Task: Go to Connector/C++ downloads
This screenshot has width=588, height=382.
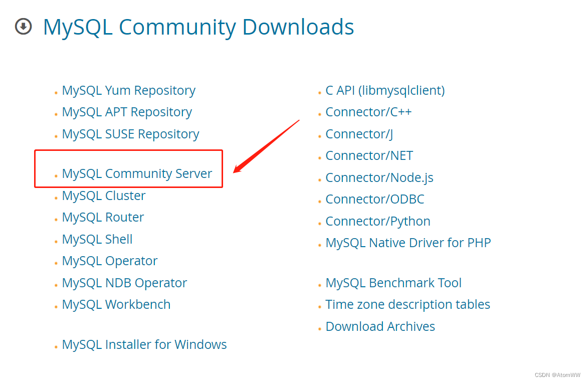Action: point(368,112)
